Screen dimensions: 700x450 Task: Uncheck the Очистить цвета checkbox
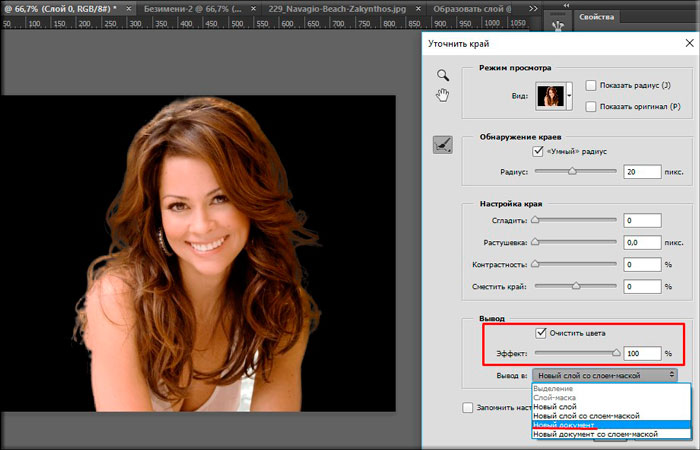pos(541,333)
